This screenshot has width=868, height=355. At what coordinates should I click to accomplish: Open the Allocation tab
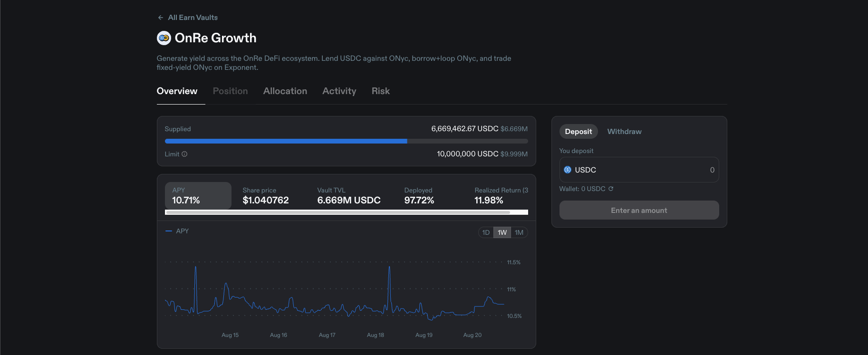[285, 91]
